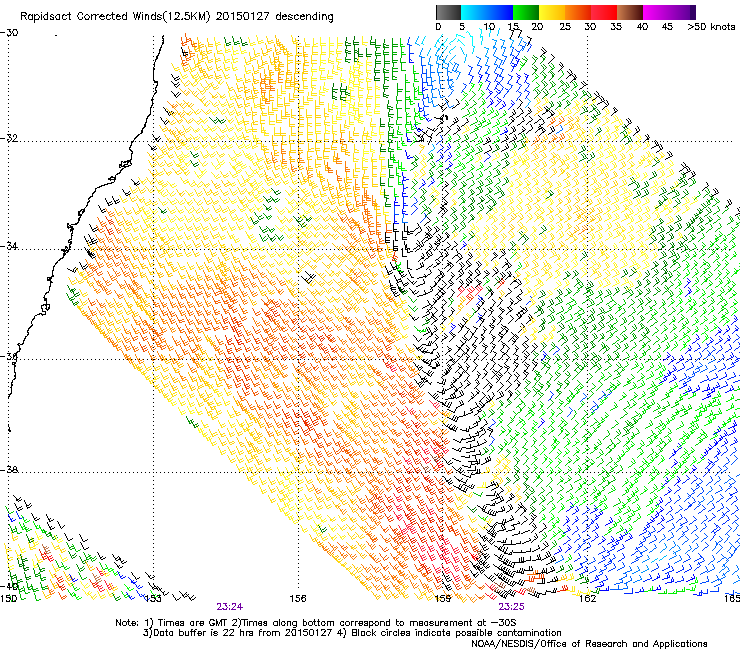Click the '165' longitude label

tap(731, 599)
